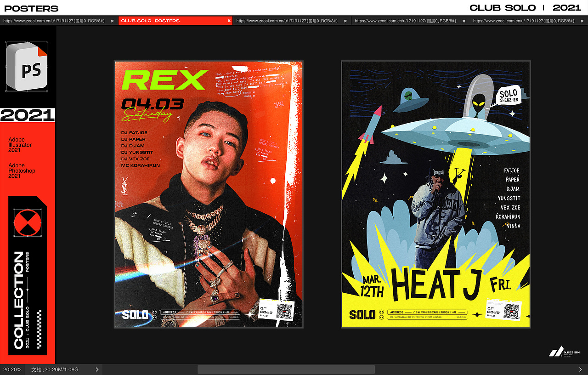The height and width of the screenshot is (375, 588).
Task: Click the 04.03 date on REX poster
Action: 153,104
